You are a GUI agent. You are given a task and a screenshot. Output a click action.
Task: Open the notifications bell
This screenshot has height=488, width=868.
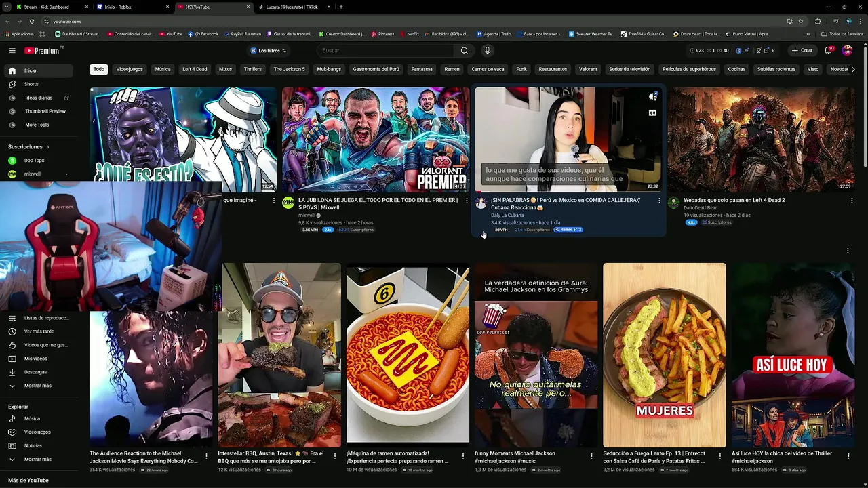(828, 50)
